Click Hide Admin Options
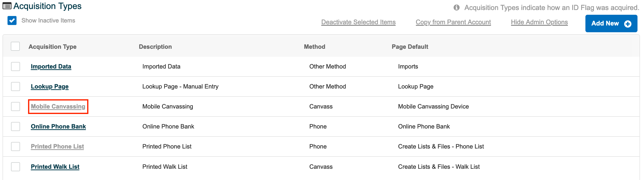 pyautogui.click(x=539, y=22)
